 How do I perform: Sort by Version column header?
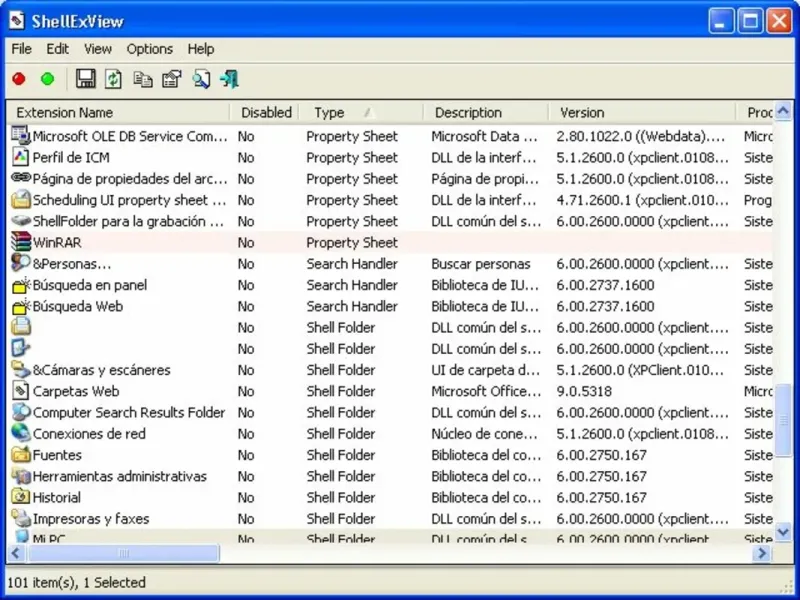tap(642, 112)
